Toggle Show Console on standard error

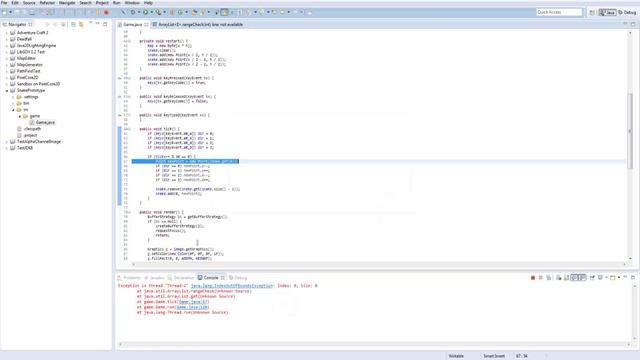tap(582, 278)
